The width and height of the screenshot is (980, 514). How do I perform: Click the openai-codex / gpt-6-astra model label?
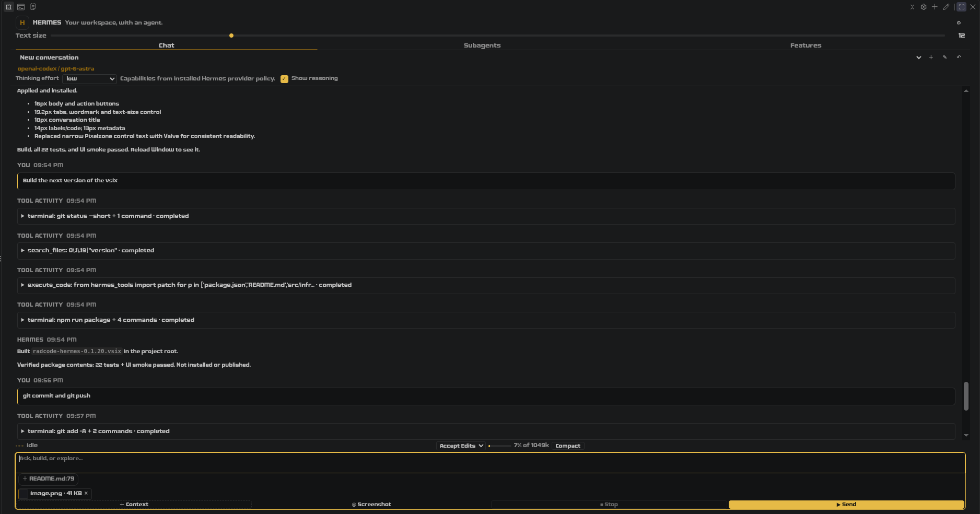point(56,69)
